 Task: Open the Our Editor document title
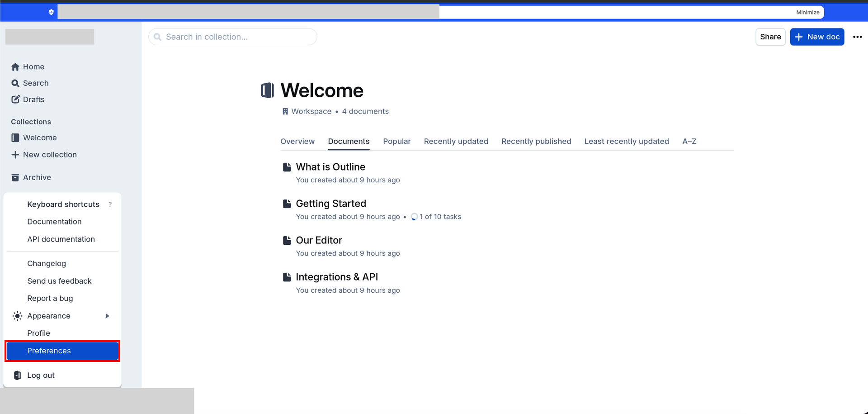pos(319,240)
